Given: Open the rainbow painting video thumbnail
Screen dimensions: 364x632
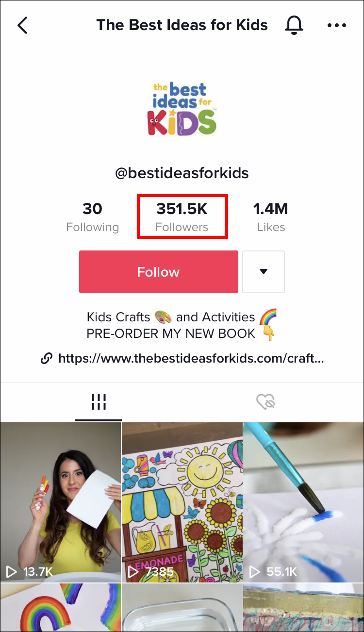Looking at the screenshot, I should point(60,608).
